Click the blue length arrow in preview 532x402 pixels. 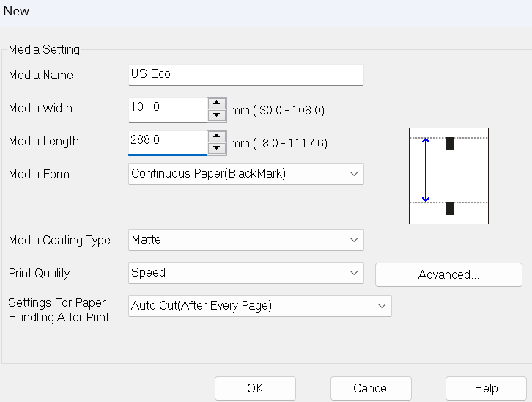[x=426, y=169]
